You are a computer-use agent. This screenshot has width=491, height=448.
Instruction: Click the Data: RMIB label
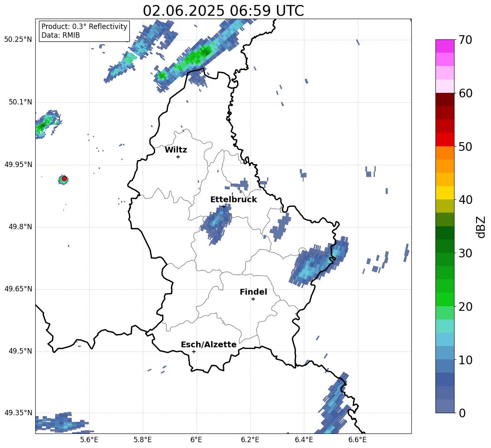61,35
